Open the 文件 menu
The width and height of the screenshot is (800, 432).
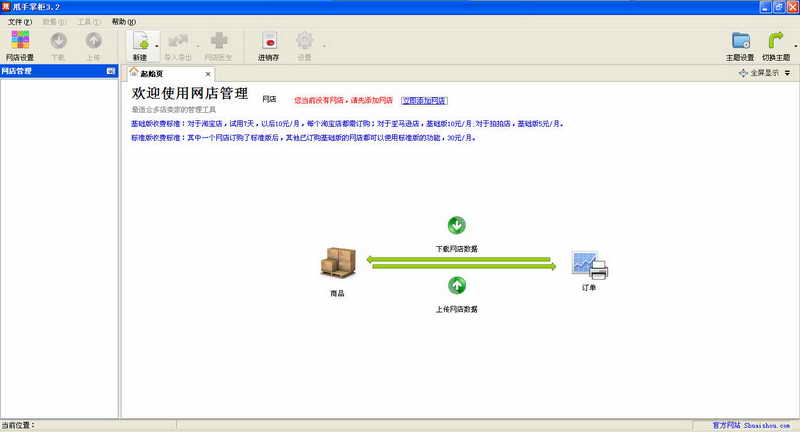pyautogui.click(x=19, y=22)
